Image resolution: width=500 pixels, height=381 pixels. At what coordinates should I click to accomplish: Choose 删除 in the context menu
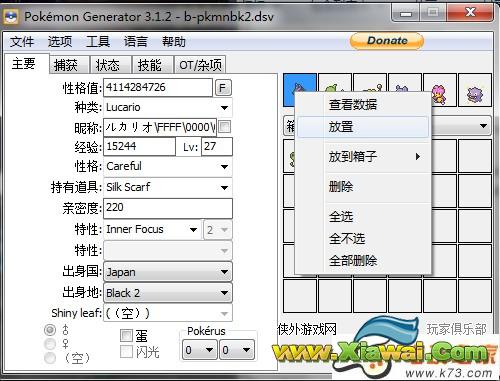[363, 186]
